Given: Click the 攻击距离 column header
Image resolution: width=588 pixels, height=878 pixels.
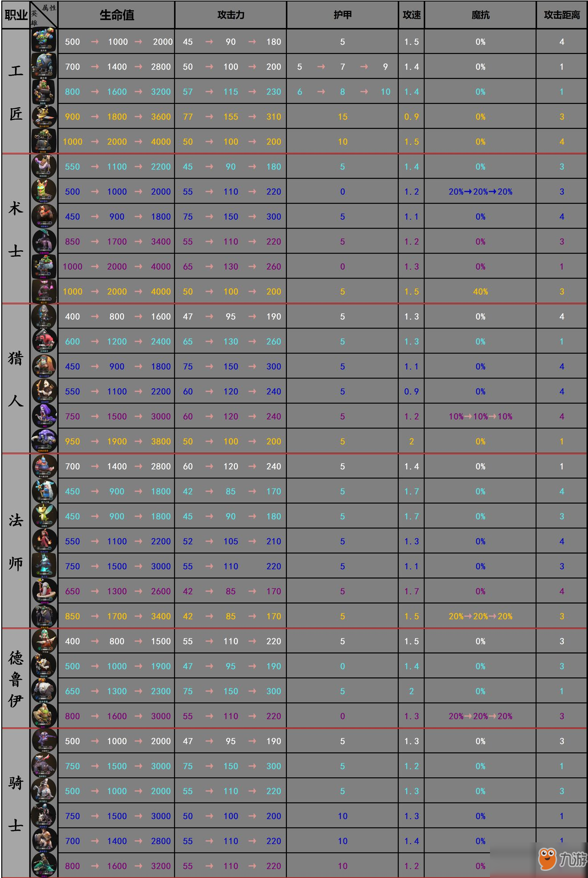Looking at the screenshot, I should click(x=562, y=15).
